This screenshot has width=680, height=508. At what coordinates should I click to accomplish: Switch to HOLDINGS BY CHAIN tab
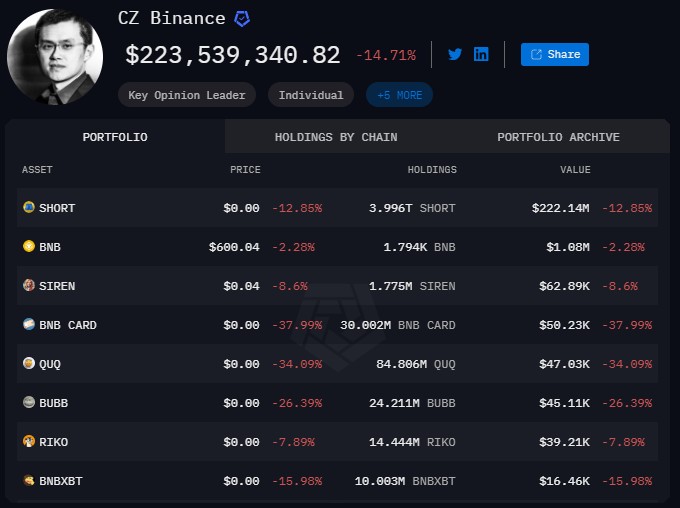pyautogui.click(x=336, y=137)
